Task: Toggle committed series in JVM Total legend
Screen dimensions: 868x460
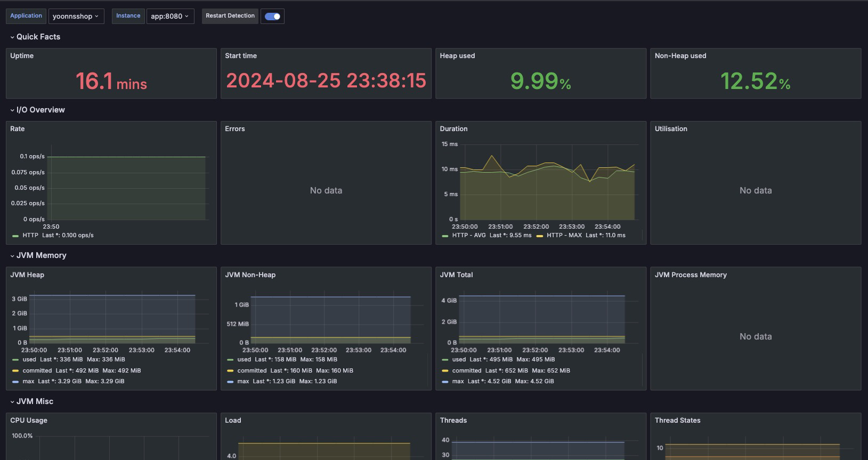Action: click(x=467, y=370)
